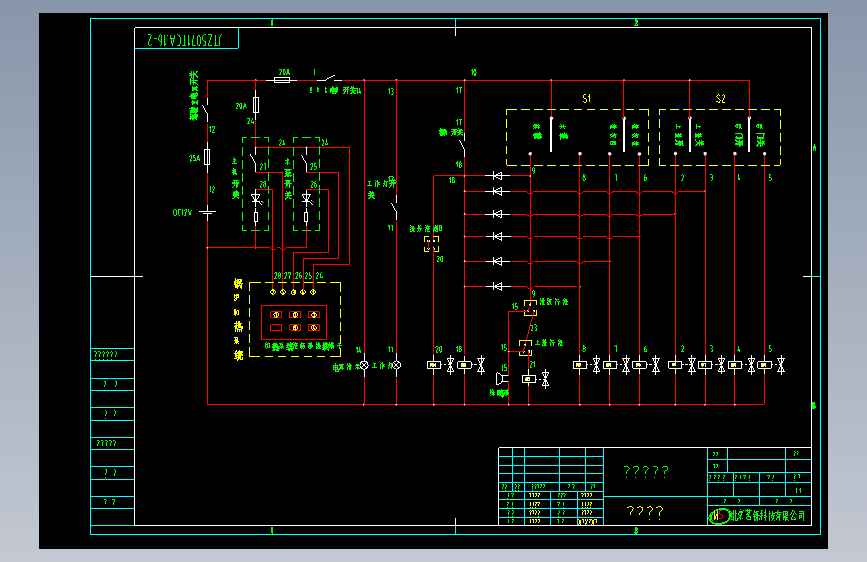This screenshot has width=867, height=562.
Task: Select the relay coil on wire 20
Action: 434,365
